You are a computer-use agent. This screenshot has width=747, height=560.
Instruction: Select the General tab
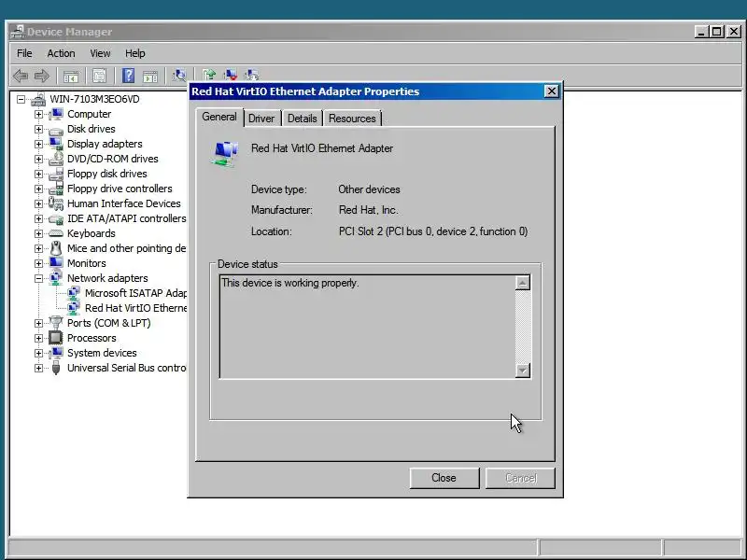point(219,118)
